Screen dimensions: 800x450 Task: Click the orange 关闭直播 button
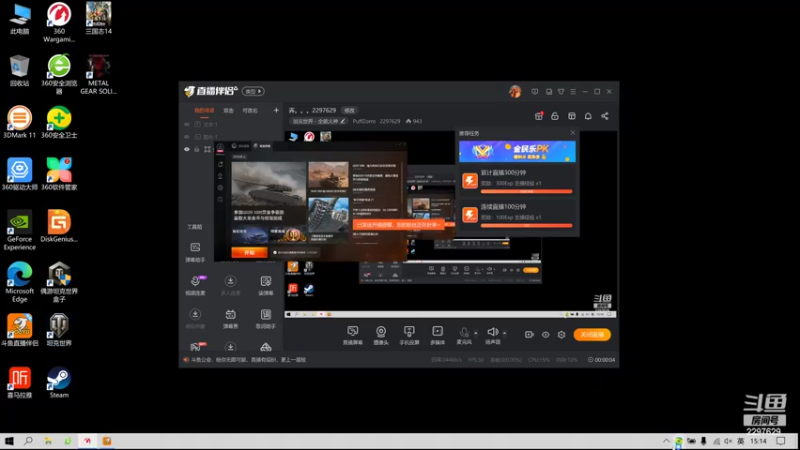tap(592, 335)
